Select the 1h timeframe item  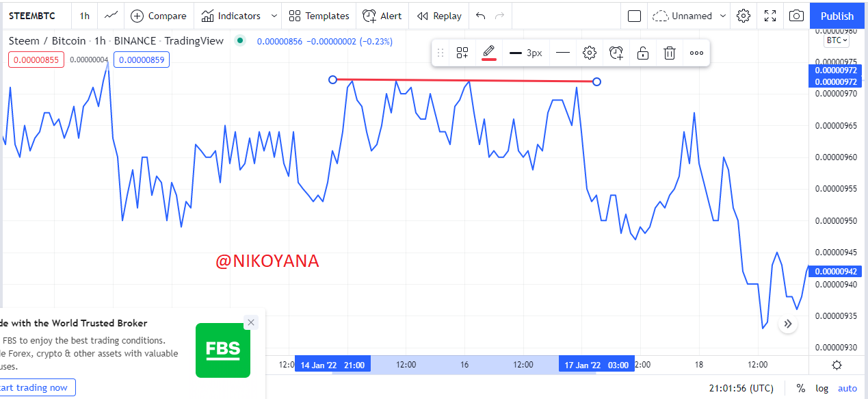(84, 16)
